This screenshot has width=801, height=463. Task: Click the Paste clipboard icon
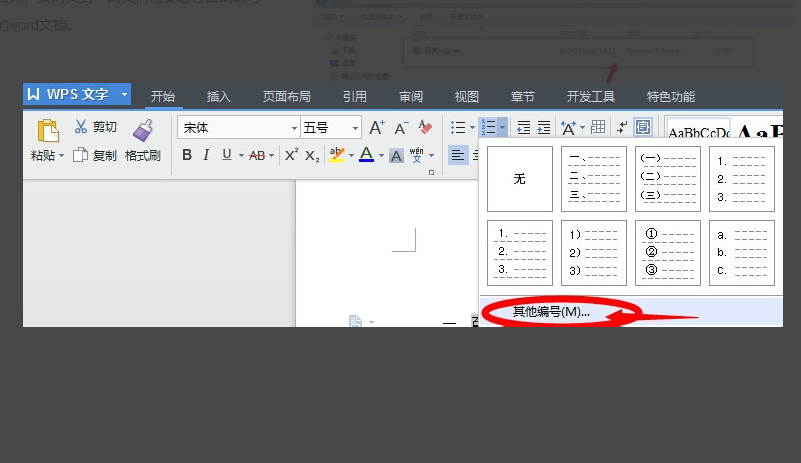[48, 131]
